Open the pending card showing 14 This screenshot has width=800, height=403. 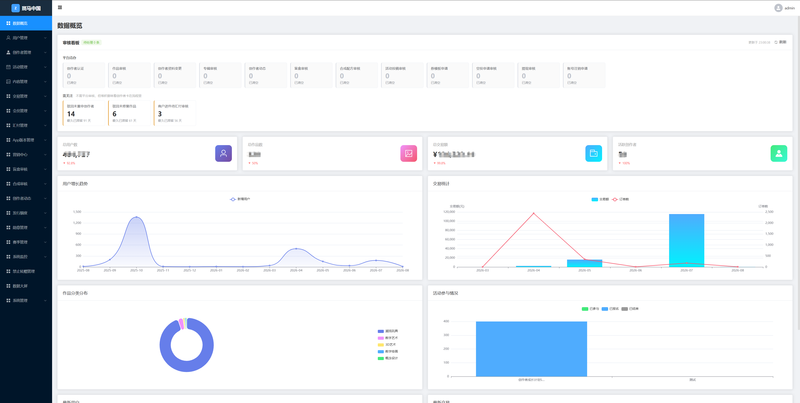point(84,113)
